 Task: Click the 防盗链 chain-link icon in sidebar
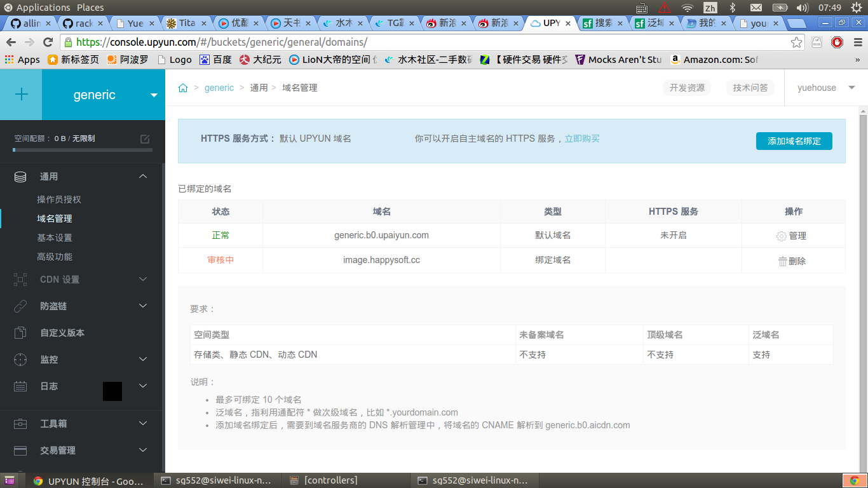(20, 306)
